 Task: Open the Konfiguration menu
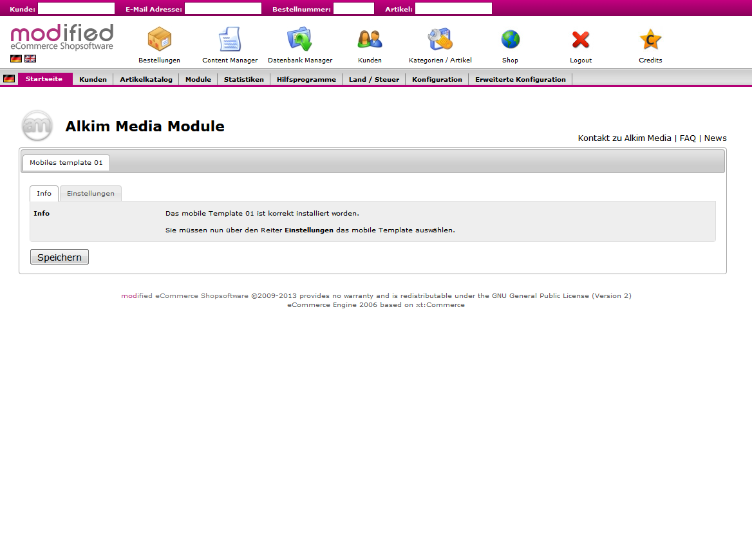click(437, 80)
